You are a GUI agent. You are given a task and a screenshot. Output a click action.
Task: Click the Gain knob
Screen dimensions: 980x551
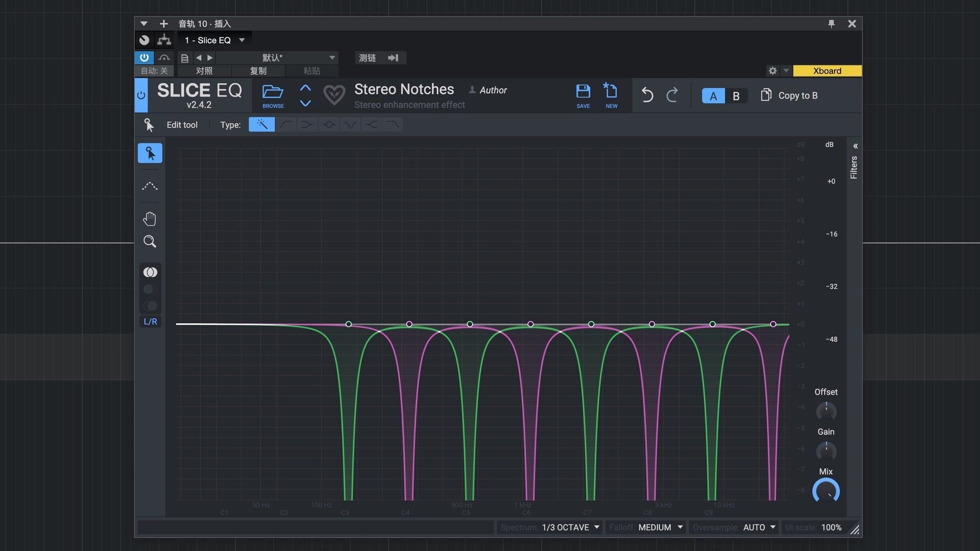[826, 451]
